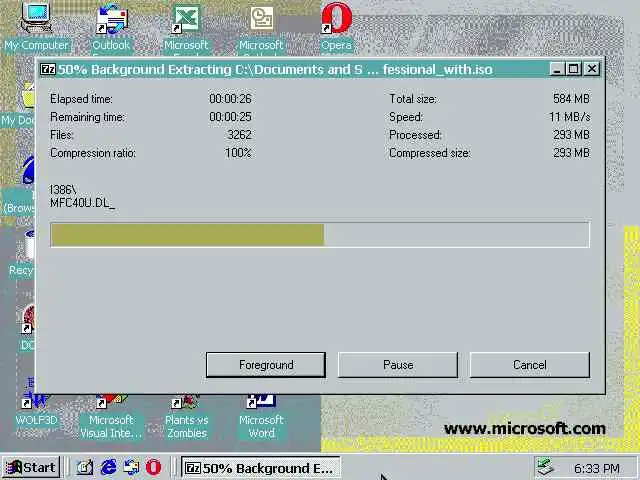Launch Opera from Quick Launch bar
Image resolution: width=640 pixels, height=480 pixels.
153,467
